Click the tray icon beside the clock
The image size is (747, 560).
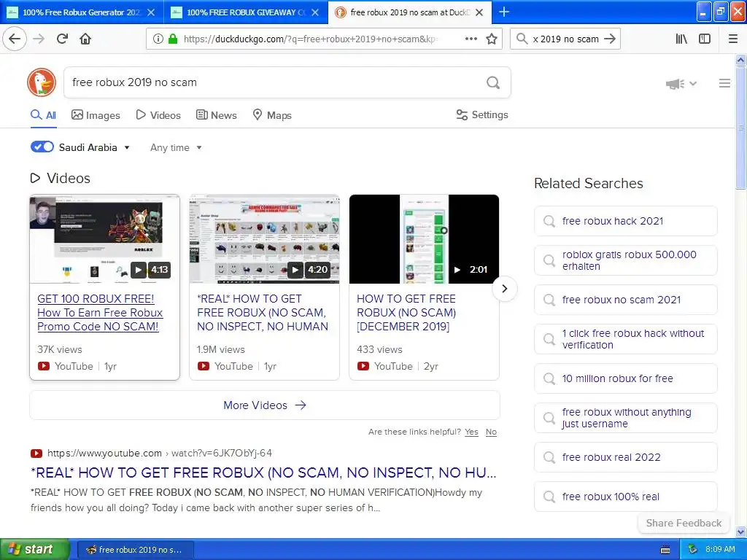pyautogui.click(x=692, y=550)
